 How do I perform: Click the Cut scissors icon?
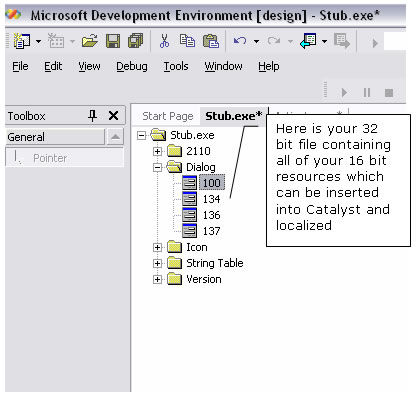(164, 41)
